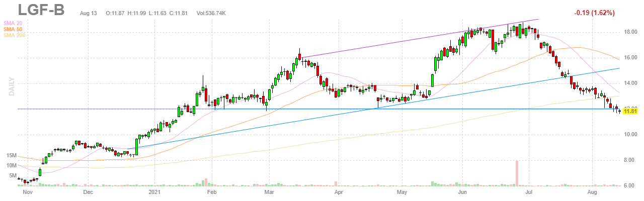Click the tall red volume spike bar
Image resolution: width=644 pixels, height=201 pixels.
[x=516, y=173]
